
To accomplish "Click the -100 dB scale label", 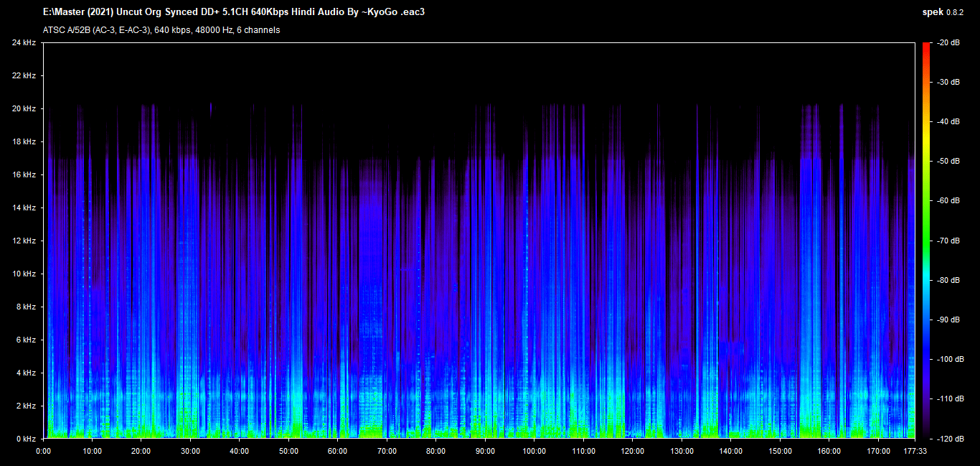I will 950,359.
